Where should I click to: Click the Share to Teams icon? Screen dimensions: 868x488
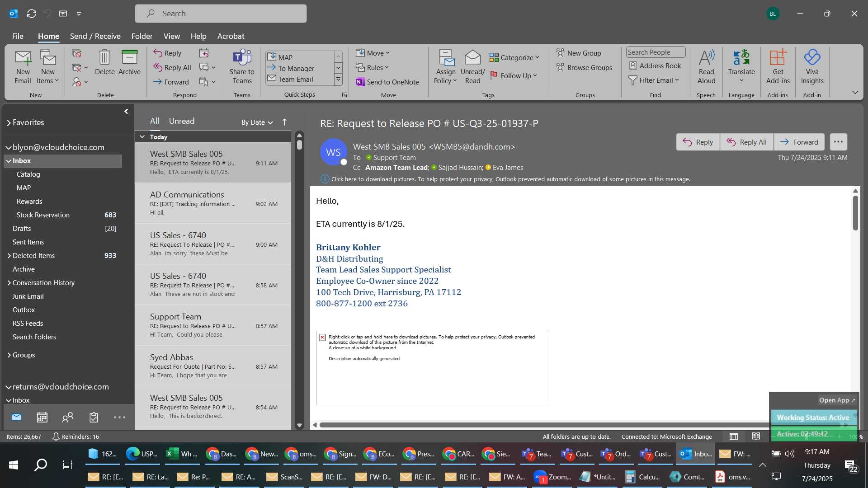click(242, 67)
